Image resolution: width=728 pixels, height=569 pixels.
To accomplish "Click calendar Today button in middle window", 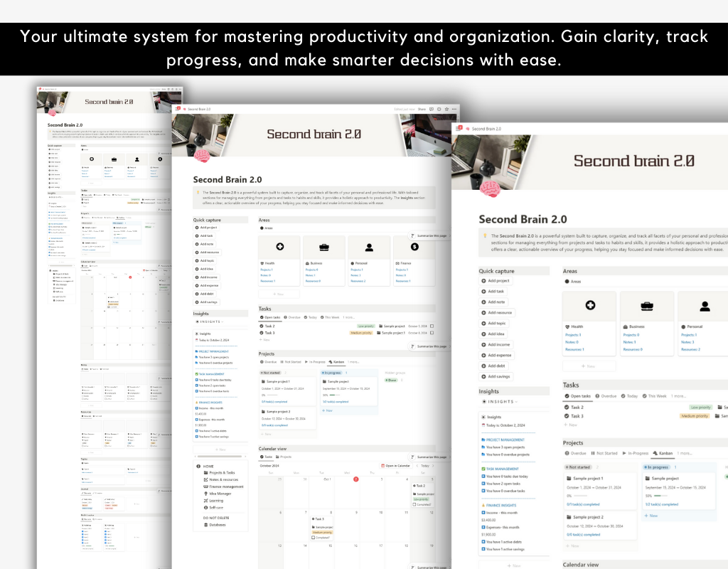I will 425,465.
